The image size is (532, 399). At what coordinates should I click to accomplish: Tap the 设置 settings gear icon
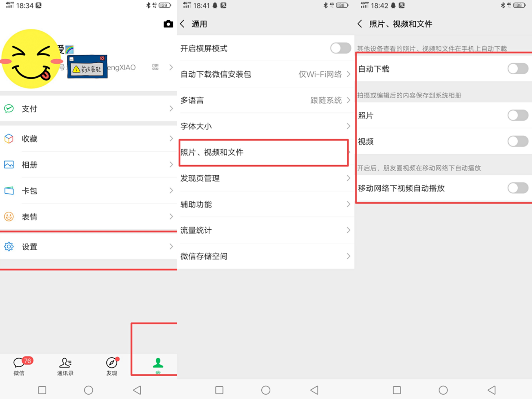click(9, 246)
